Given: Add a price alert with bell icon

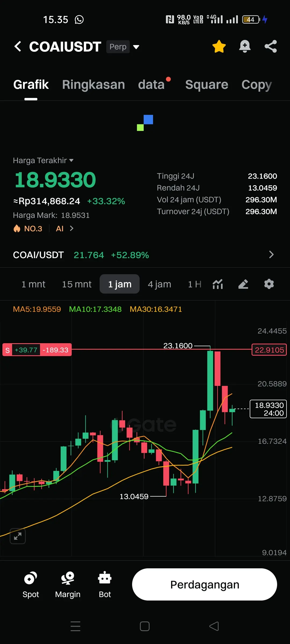Looking at the screenshot, I should [245, 46].
